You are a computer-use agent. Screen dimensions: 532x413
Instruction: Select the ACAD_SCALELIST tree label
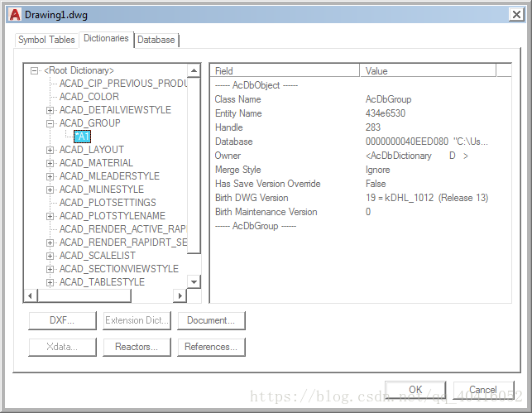point(98,256)
